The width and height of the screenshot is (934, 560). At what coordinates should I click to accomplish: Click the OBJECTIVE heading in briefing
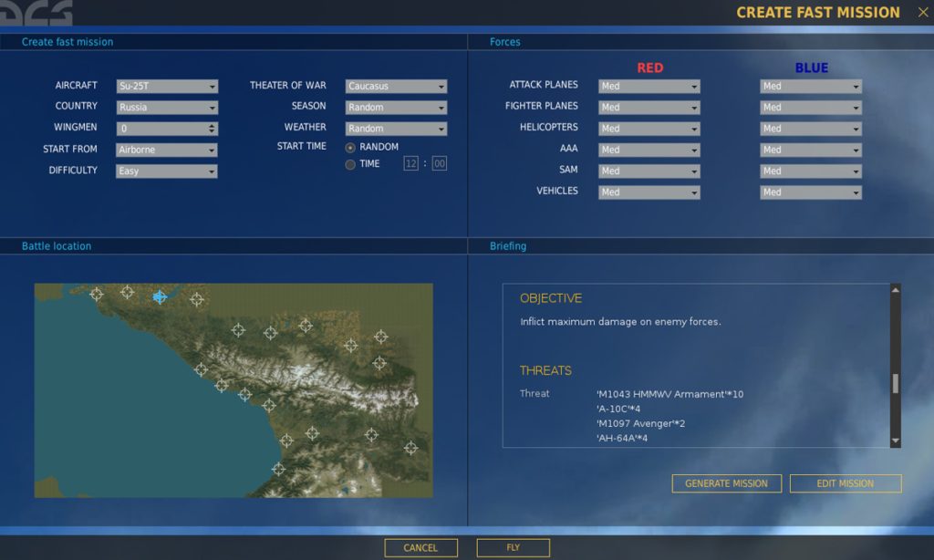point(551,298)
